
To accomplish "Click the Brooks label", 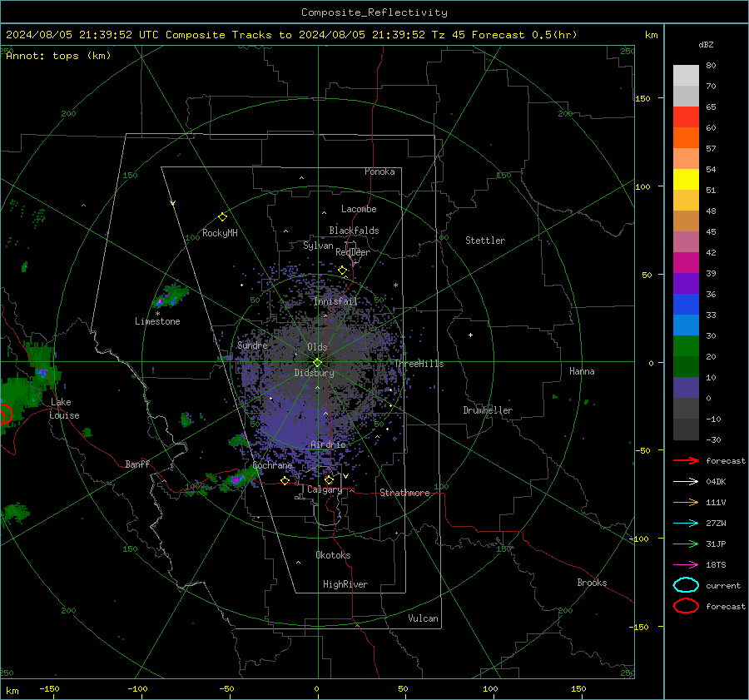I will tap(592, 583).
